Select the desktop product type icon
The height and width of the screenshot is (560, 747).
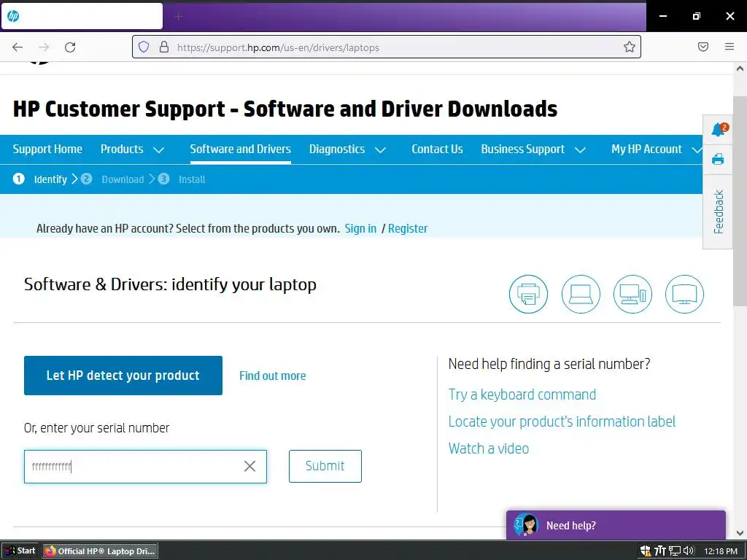[632, 294]
